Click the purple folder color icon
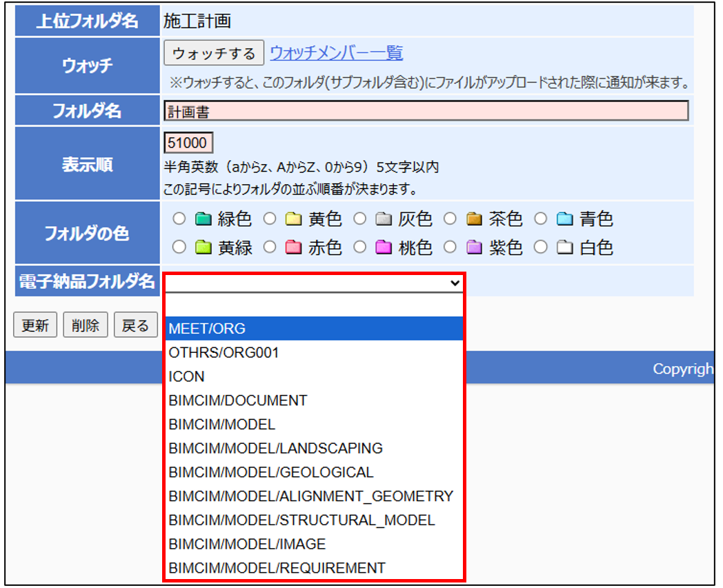The image size is (723, 588). 473,247
